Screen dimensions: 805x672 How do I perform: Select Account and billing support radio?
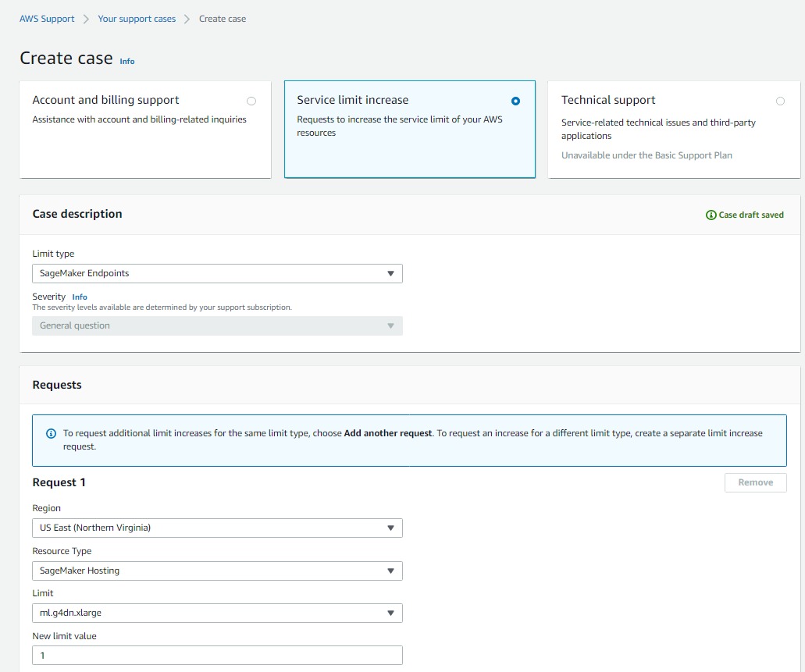pyautogui.click(x=251, y=101)
